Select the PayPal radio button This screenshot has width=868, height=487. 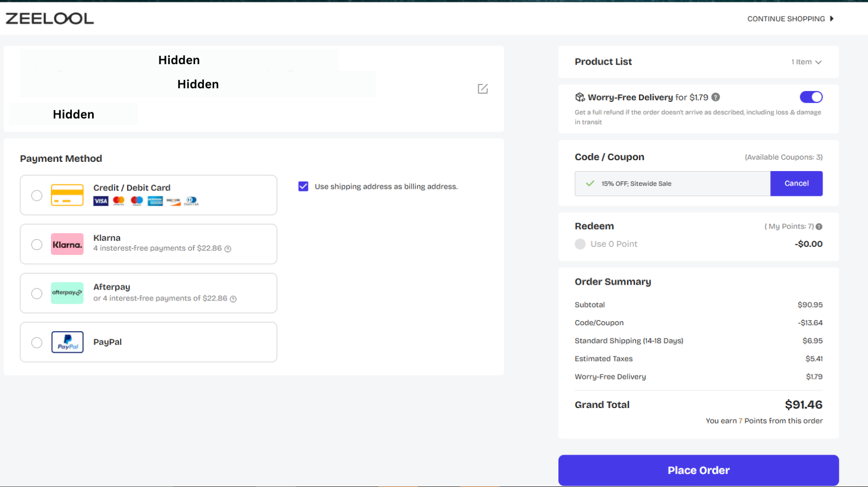[37, 343]
